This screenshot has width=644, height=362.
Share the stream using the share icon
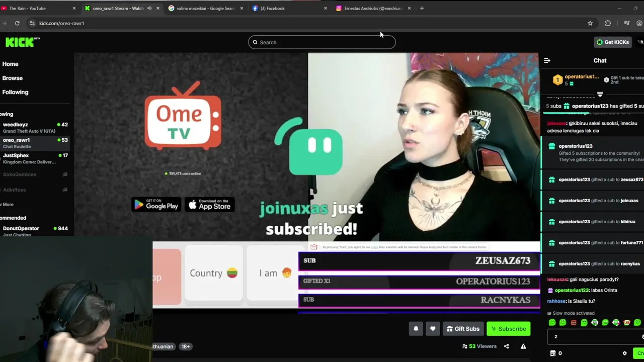point(507,346)
